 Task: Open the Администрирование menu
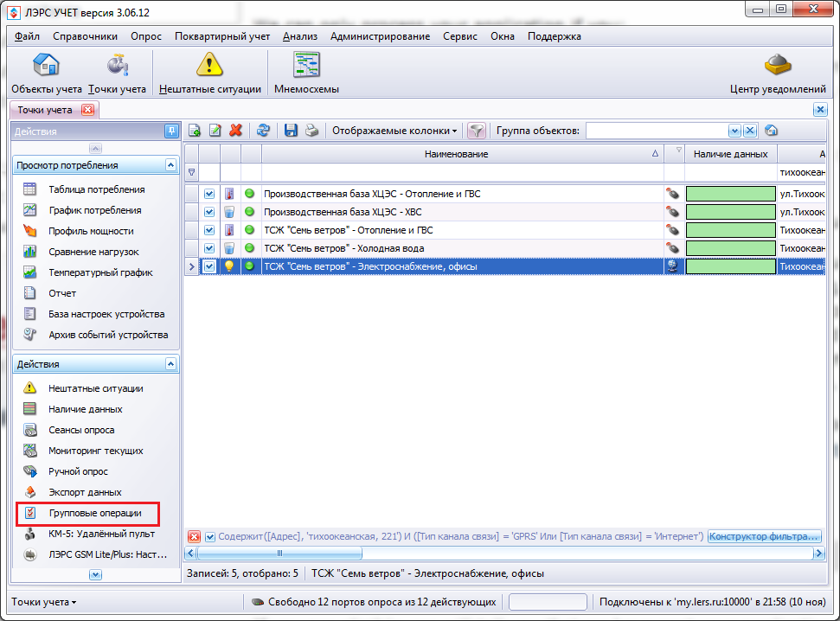coord(380,36)
